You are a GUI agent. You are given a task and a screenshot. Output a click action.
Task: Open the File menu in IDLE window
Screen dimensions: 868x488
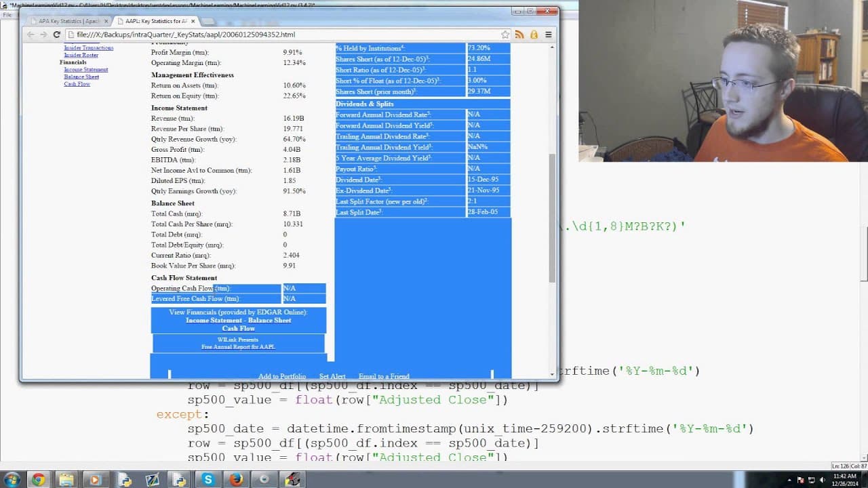click(6, 14)
